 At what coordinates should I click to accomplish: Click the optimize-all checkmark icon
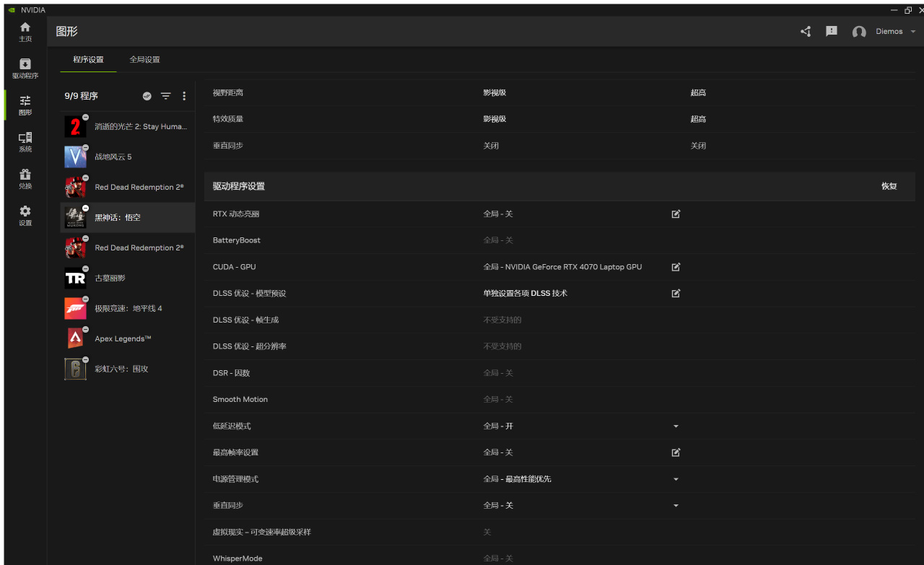147,96
